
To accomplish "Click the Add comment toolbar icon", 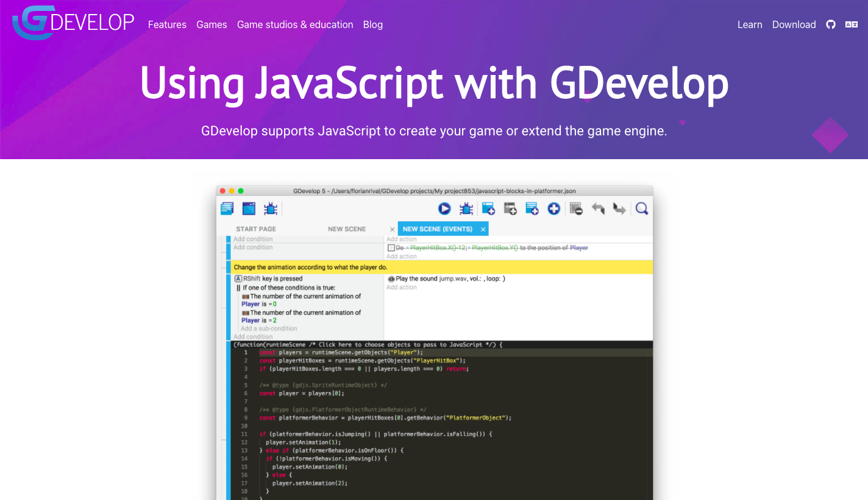I will (x=532, y=209).
